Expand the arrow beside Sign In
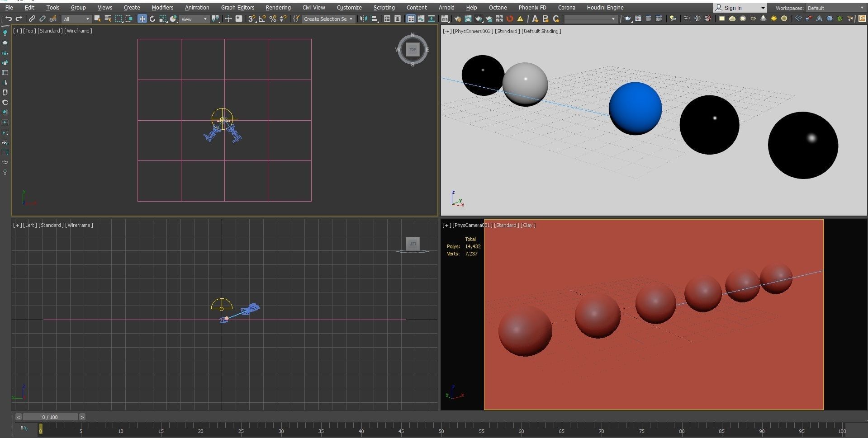This screenshot has height=438, width=868. pos(763,8)
